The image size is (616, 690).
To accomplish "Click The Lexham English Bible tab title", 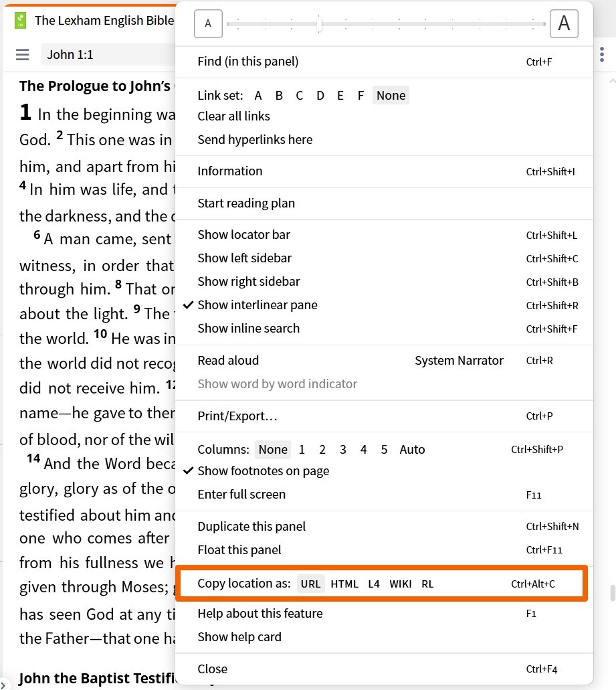I will click(104, 20).
